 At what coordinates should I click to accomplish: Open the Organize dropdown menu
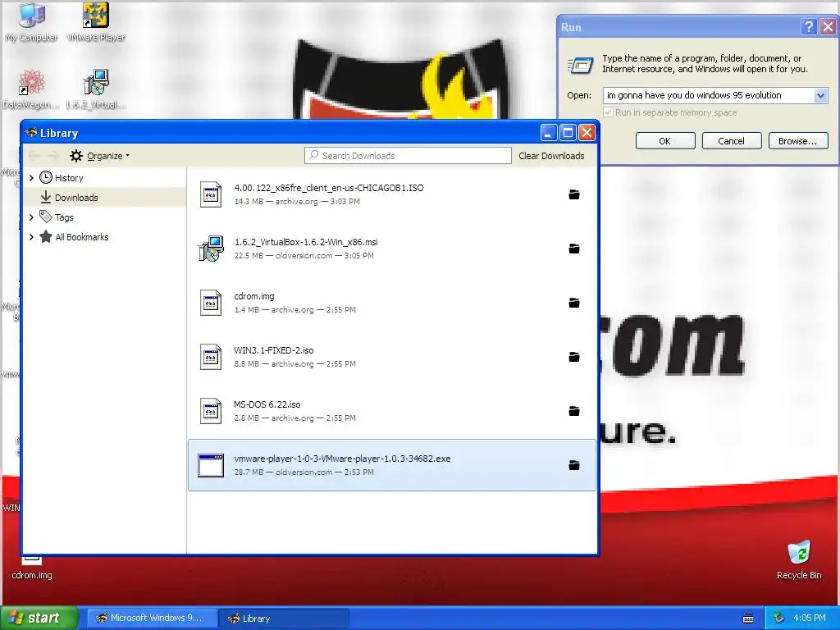[99, 156]
